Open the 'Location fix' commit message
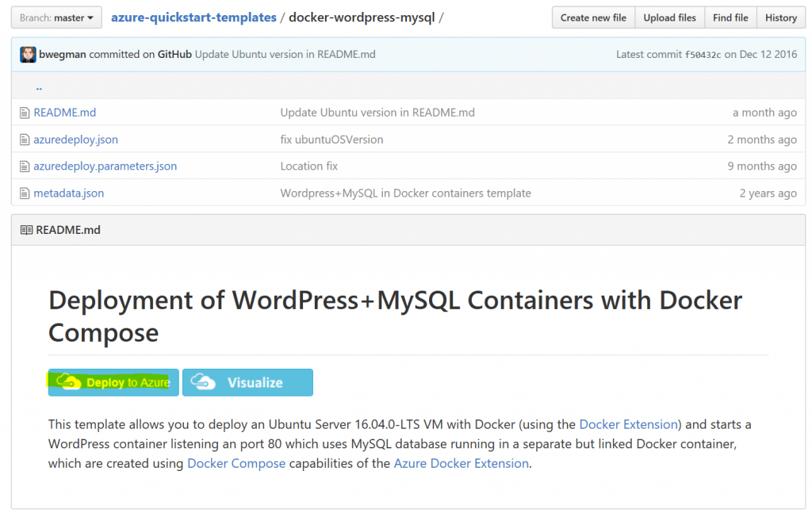This screenshot has height=517, width=812. click(309, 167)
